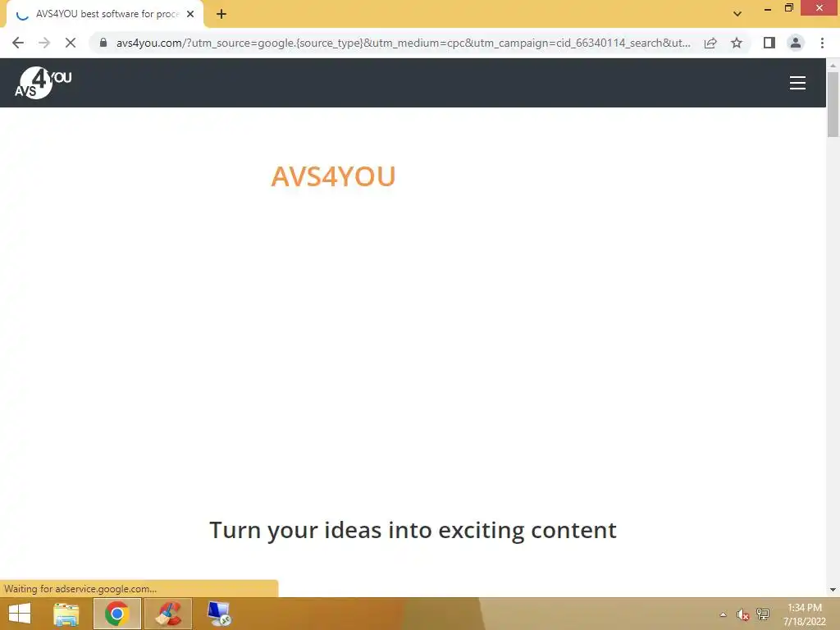Open the AVS4YOU hamburger menu
Viewport: 840px width, 630px height.
(797, 83)
